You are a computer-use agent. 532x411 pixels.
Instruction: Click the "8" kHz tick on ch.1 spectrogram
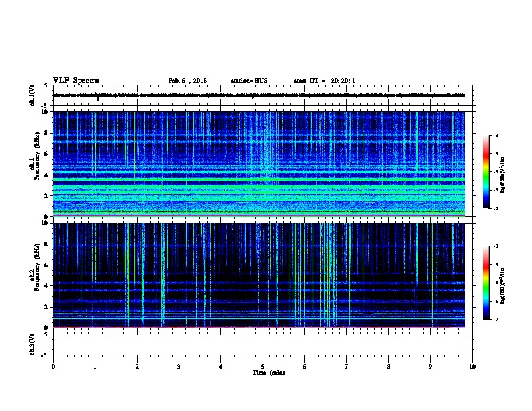(x=46, y=133)
